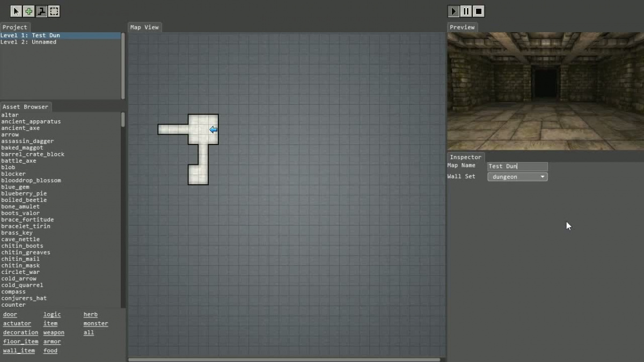Image resolution: width=644 pixels, height=362 pixels.
Task: Select Level 1: Test Dun
Action: (30, 35)
